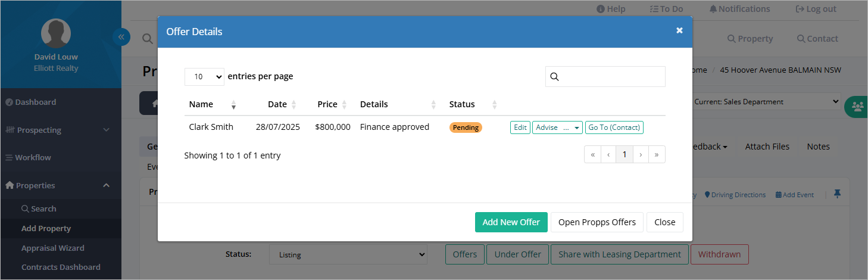Sort offers by Name column

[x=213, y=104]
